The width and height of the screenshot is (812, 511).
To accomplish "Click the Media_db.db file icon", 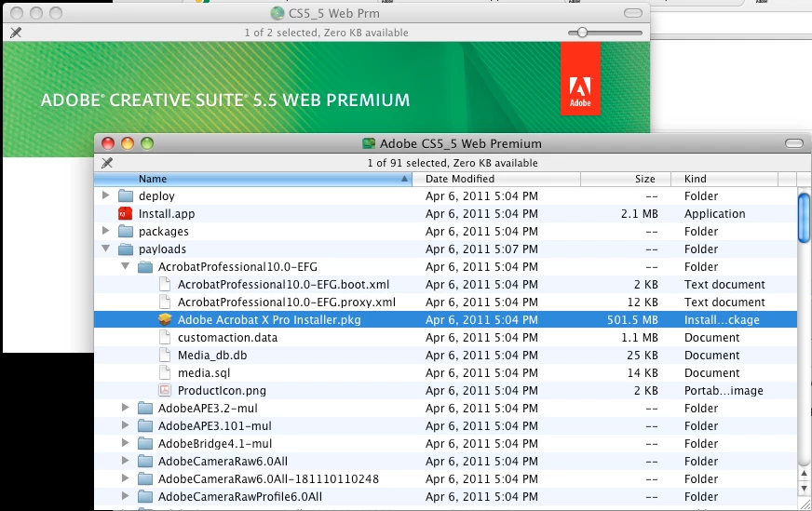I will (x=165, y=356).
